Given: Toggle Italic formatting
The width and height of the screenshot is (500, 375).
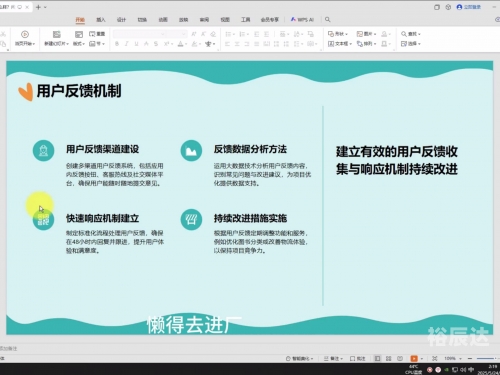Looking at the screenshot, I should click(x=127, y=44).
